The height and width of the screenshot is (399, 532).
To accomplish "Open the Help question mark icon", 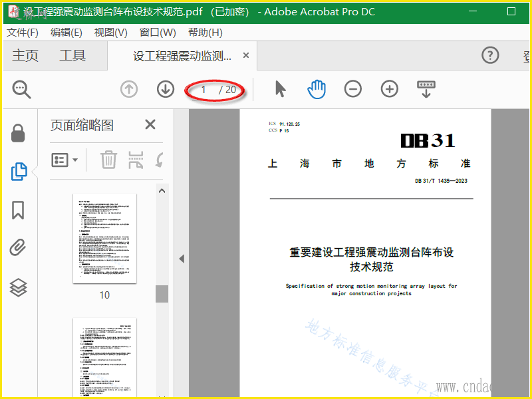I will [x=490, y=55].
